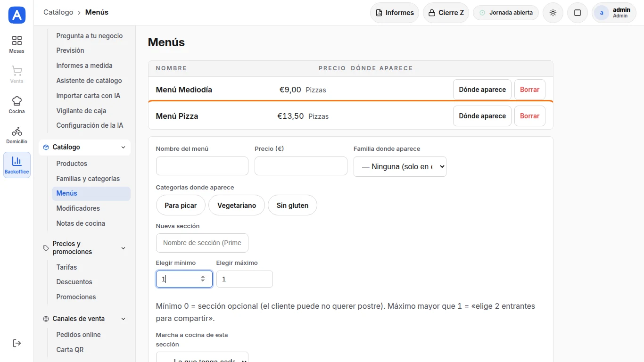Collapse Precios y promociones section
Viewport: 644px width, 362px height.
click(x=85, y=248)
